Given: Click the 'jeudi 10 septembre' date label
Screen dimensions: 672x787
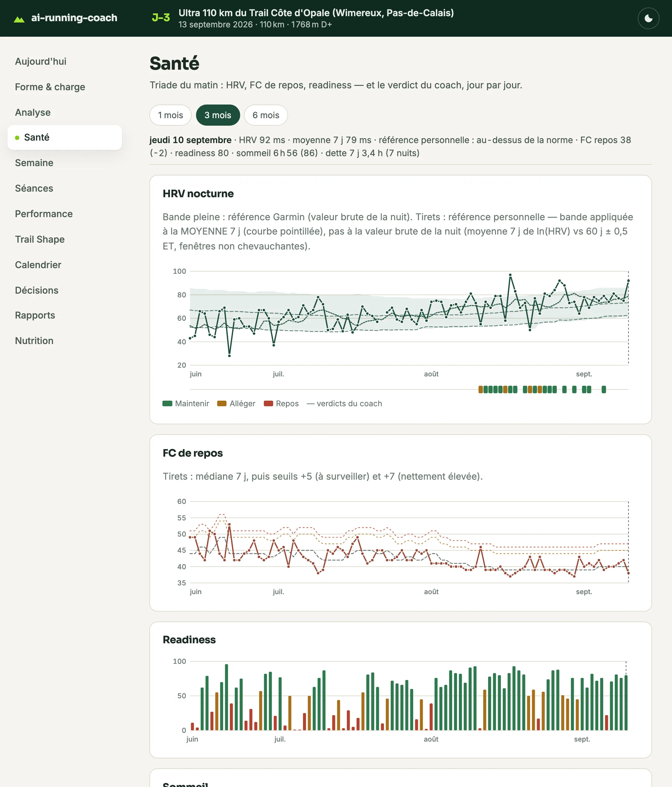Looking at the screenshot, I should 190,140.
